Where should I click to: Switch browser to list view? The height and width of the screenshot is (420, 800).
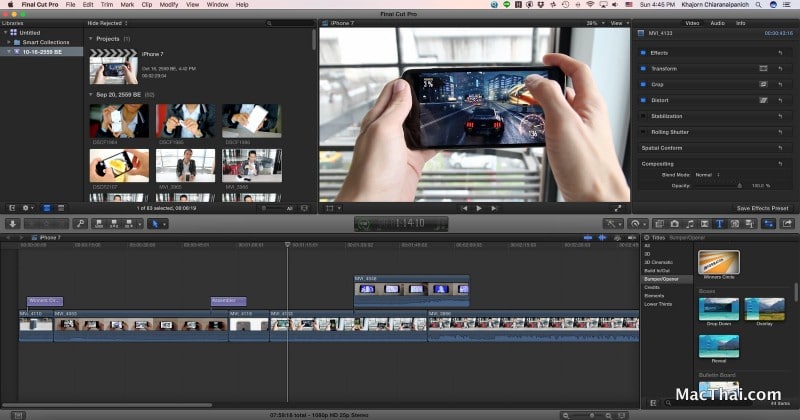click(61, 208)
